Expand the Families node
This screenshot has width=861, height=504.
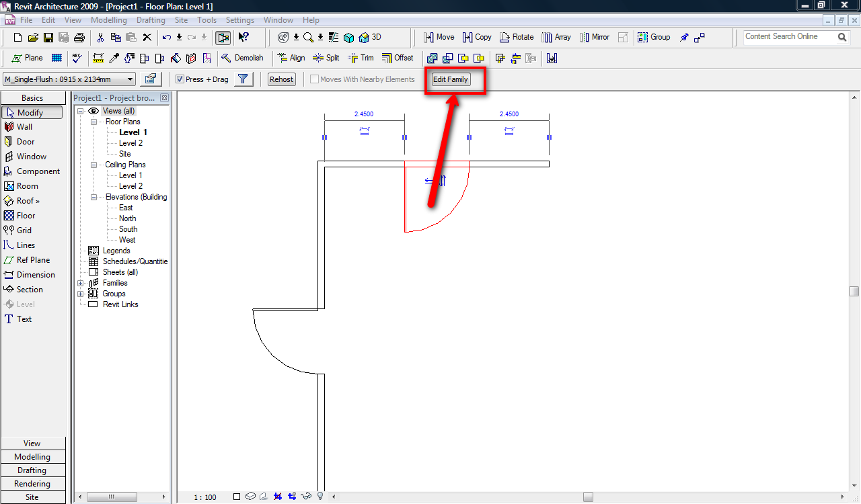[x=81, y=283]
